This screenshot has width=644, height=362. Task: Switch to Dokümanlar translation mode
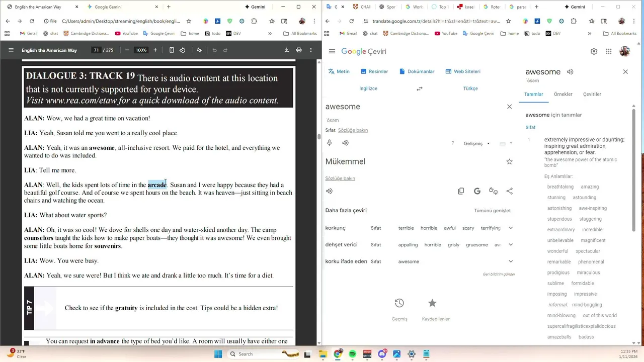[417, 71]
